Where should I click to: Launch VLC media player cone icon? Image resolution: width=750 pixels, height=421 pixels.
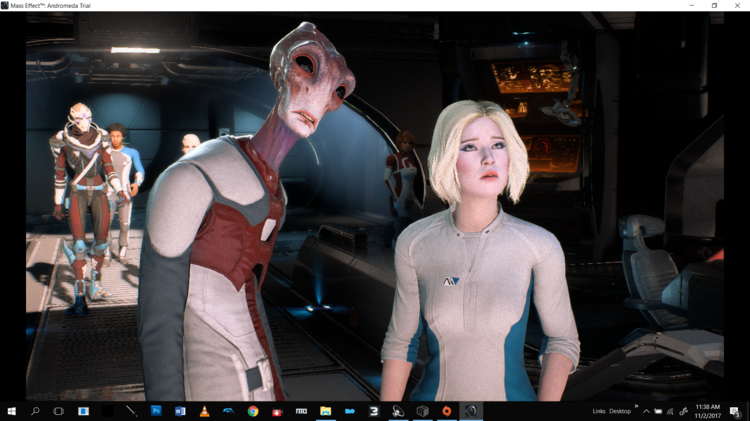(204, 411)
